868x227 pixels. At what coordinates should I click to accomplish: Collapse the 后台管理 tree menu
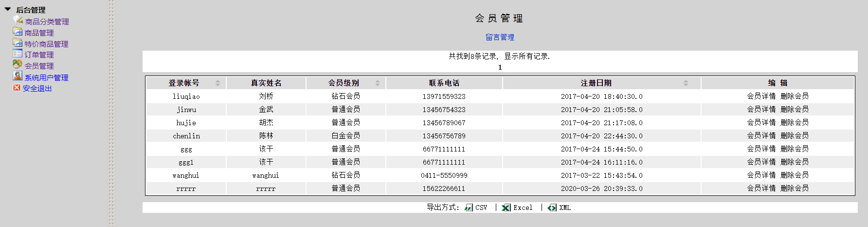8,9
